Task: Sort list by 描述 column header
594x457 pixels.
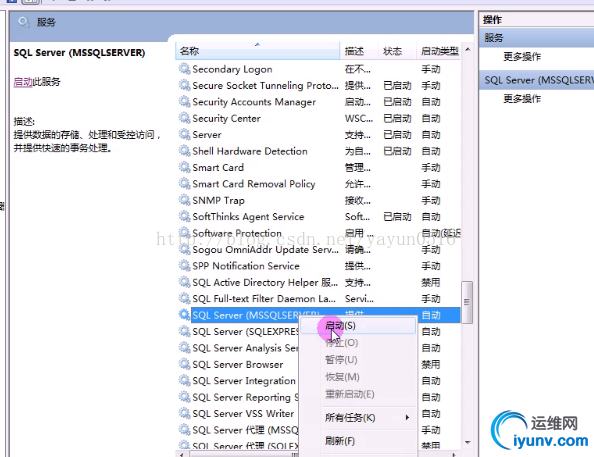Action: [359, 51]
